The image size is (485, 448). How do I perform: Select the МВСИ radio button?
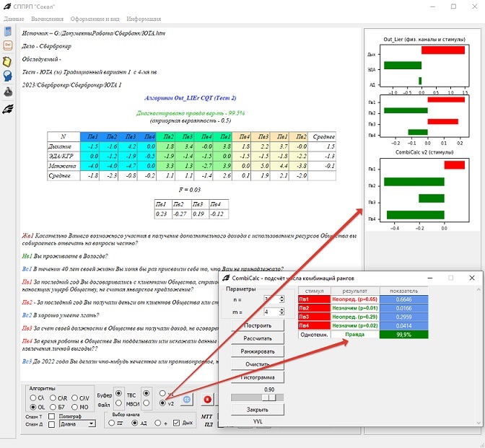point(146,403)
